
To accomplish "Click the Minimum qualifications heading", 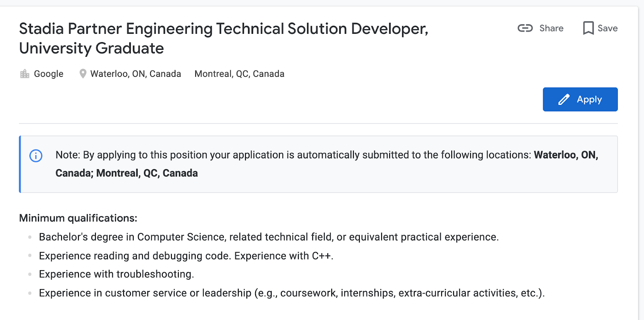I will tap(78, 218).
